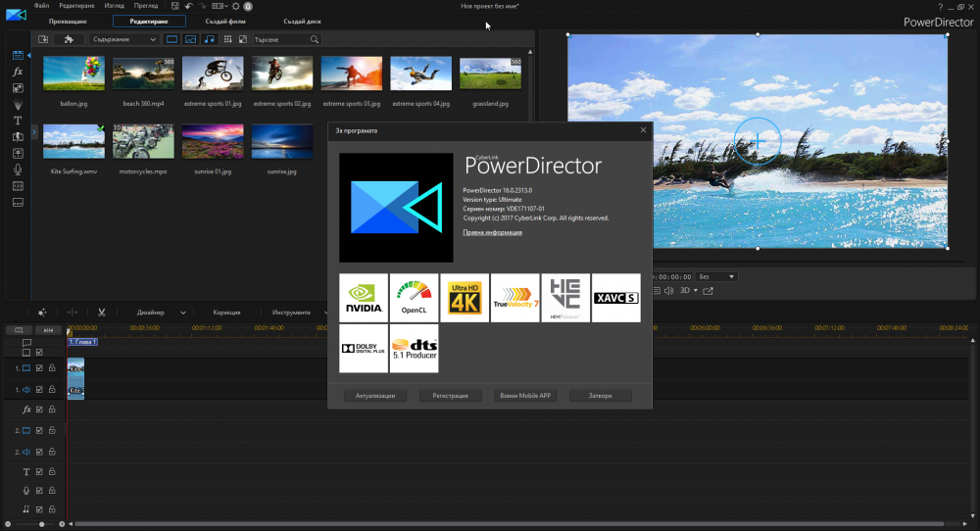980x531 pixels.
Task: Open preferences gear icon in menu bar
Action: pos(235,6)
